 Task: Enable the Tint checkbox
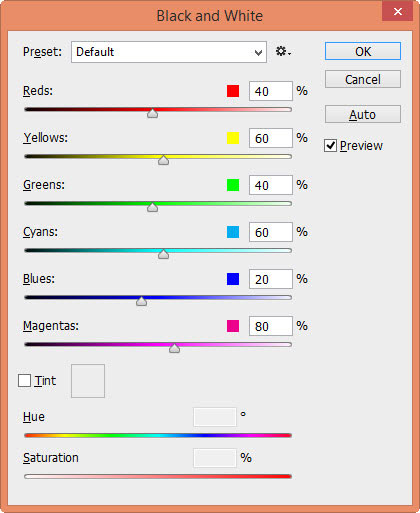(x=24, y=380)
